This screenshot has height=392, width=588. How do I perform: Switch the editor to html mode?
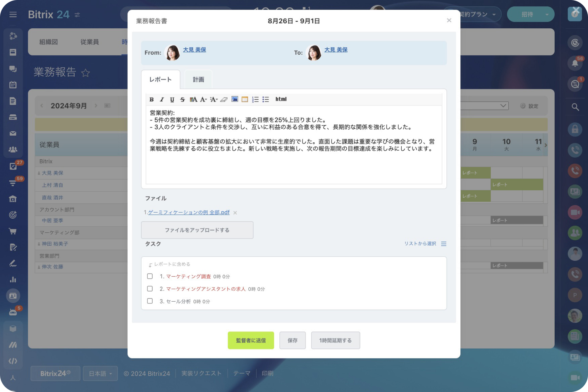pyautogui.click(x=281, y=99)
